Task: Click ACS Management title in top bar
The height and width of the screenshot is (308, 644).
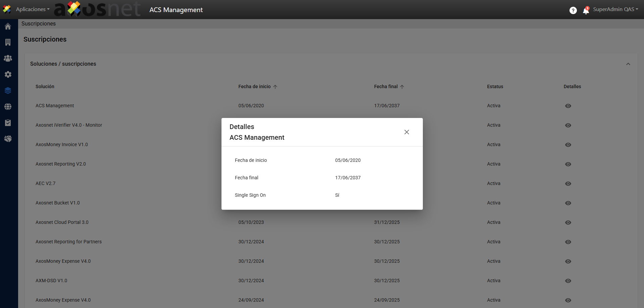Action: pos(176,10)
